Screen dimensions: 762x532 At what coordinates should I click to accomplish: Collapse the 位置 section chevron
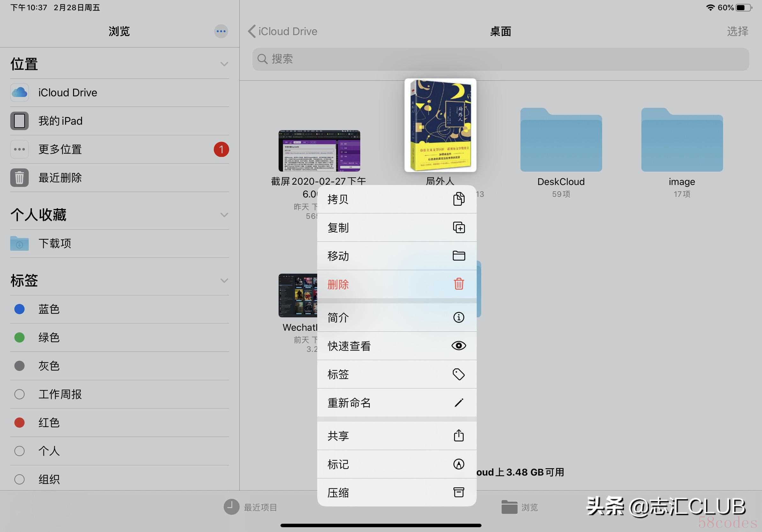click(x=224, y=64)
